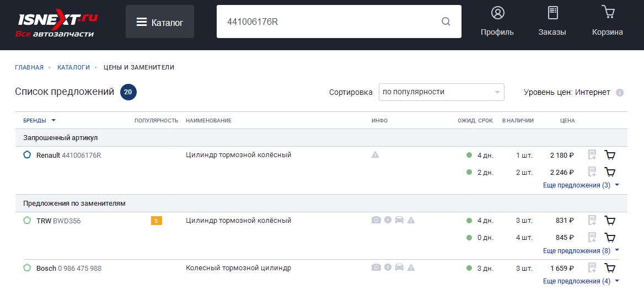Add the 831 ₽ offer to list
This screenshot has width=644, height=300.
tap(592, 220)
